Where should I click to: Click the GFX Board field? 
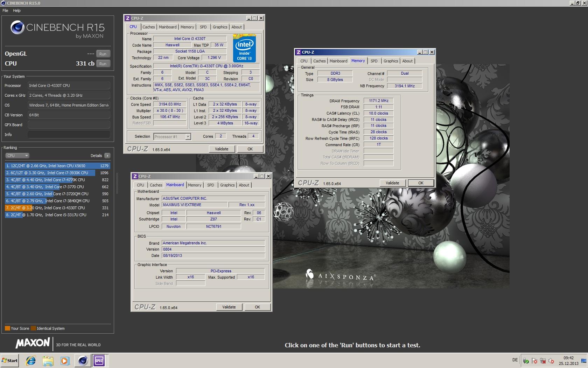[69, 125]
